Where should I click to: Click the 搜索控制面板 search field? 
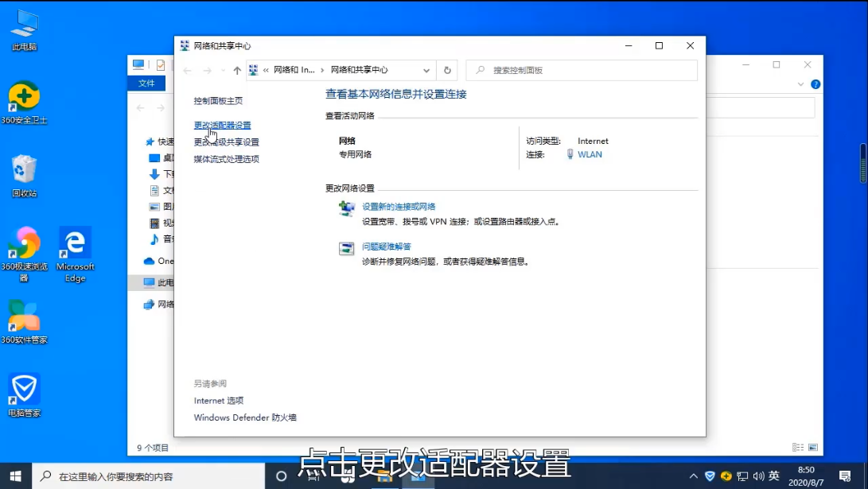pyautogui.click(x=582, y=70)
